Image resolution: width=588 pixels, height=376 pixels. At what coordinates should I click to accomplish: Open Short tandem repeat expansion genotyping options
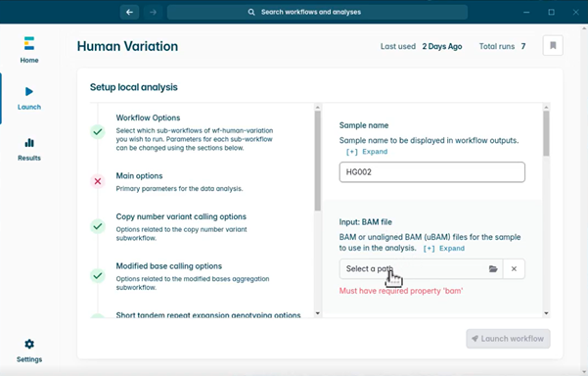click(x=208, y=315)
